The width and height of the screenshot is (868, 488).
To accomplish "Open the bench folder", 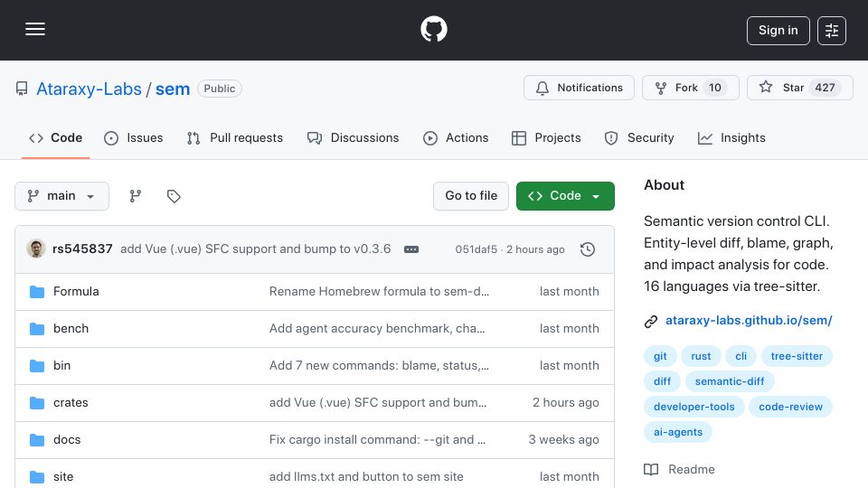I will pos(71,329).
